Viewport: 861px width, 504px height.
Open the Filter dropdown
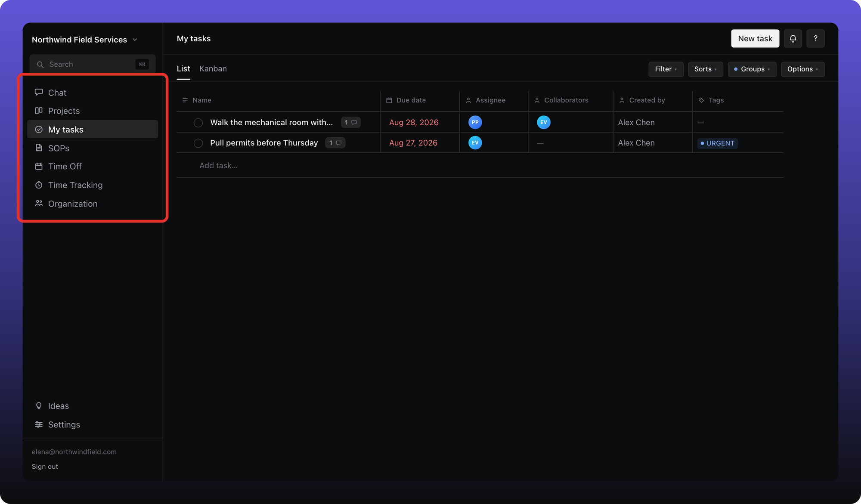(666, 69)
